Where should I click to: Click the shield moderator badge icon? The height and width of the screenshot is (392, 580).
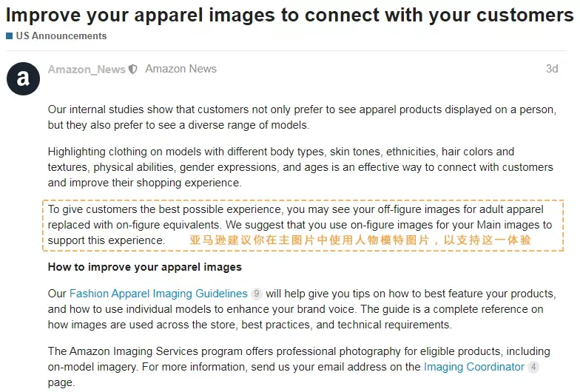point(133,70)
